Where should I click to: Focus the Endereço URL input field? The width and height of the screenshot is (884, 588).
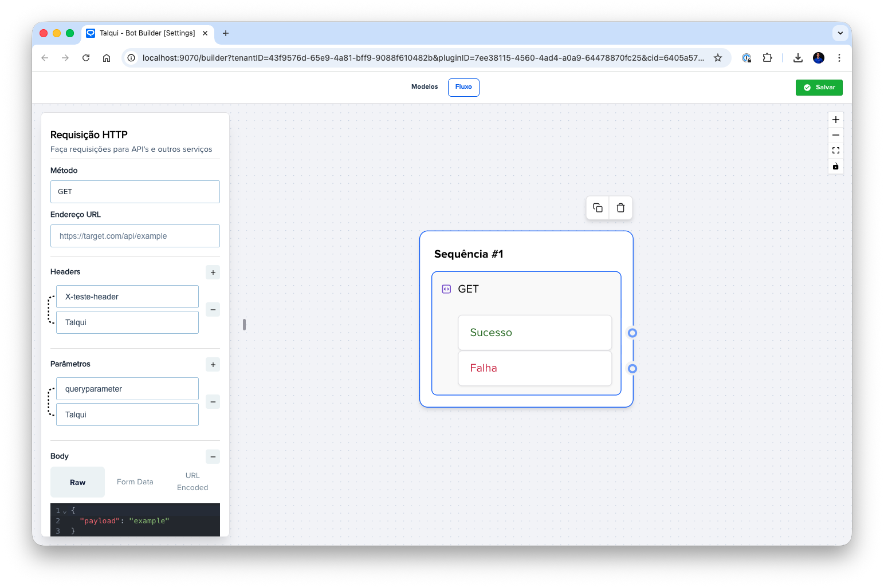click(x=135, y=236)
